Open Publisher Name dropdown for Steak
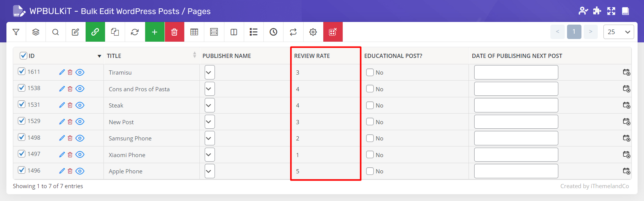The width and height of the screenshot is (644, 201). (x=210, y=105)
